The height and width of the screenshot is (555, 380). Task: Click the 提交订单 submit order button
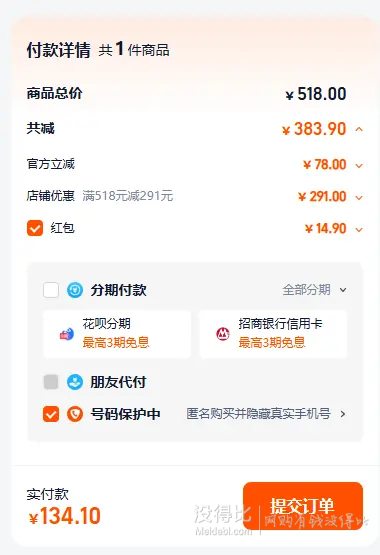click(x=303, y=506)
